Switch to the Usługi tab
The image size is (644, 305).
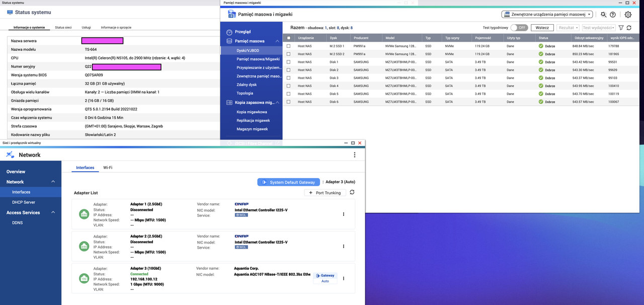(x=86, y=27)
